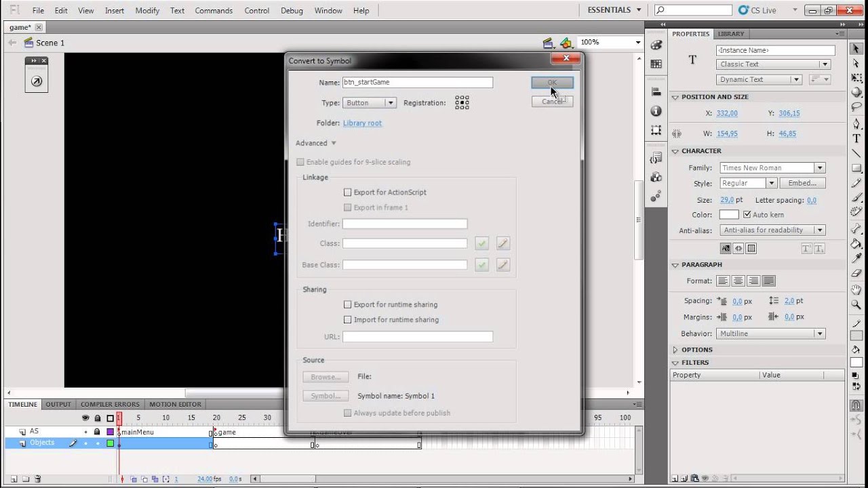
Task: Check Export for ActionScript
Action: pos(348,192)
